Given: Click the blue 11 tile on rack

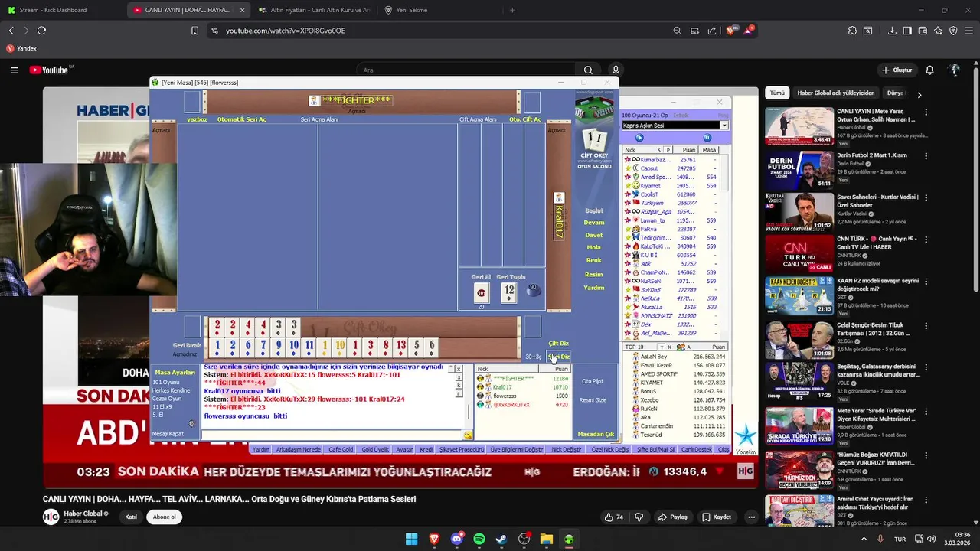Looking at the screenshot, I should pos(309,346).
